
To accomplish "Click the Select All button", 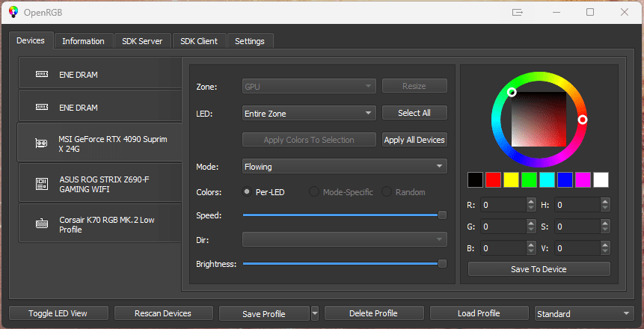I will click(x=414, y=113).
